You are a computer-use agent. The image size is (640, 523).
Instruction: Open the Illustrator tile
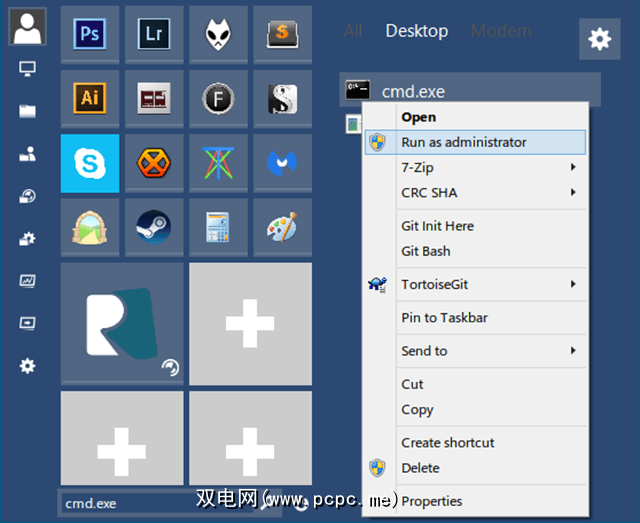[90, 98]
